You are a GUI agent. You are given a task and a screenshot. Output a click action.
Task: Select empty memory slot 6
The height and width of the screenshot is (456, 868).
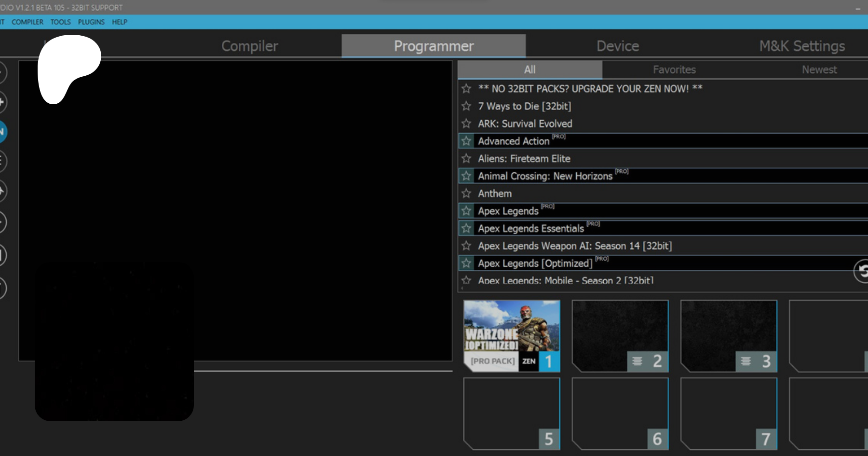(x=620, y=413)
